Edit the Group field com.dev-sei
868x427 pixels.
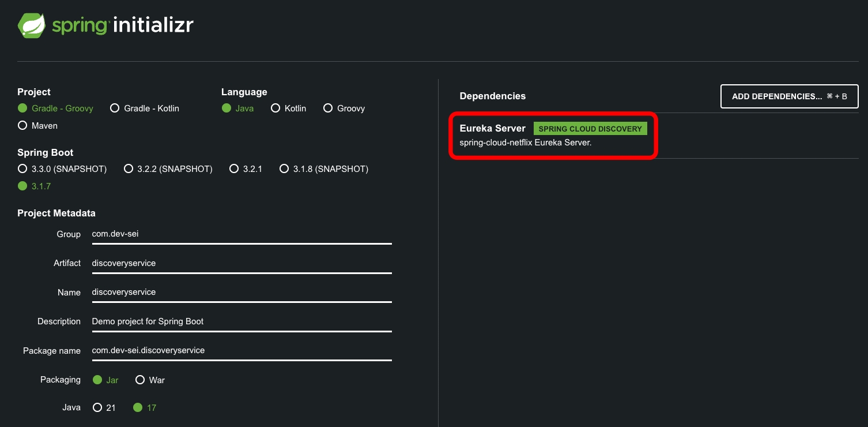tap(241, 234)
